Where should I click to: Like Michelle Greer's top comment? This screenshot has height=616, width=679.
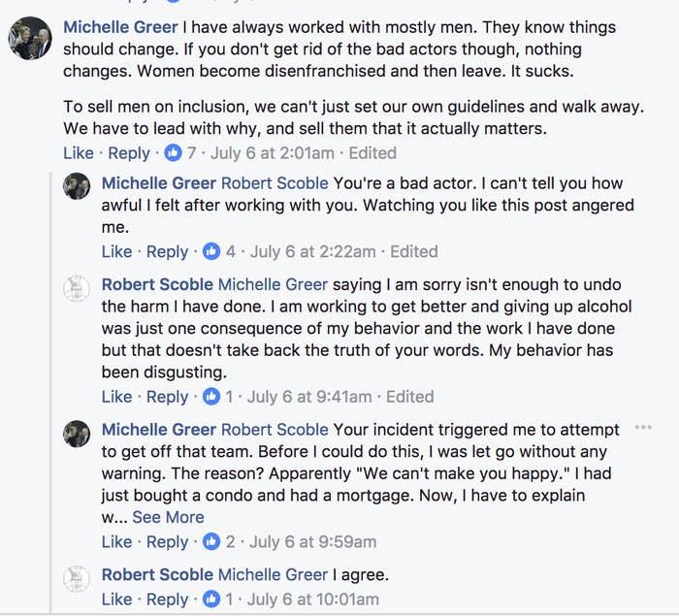click(79, 153)
